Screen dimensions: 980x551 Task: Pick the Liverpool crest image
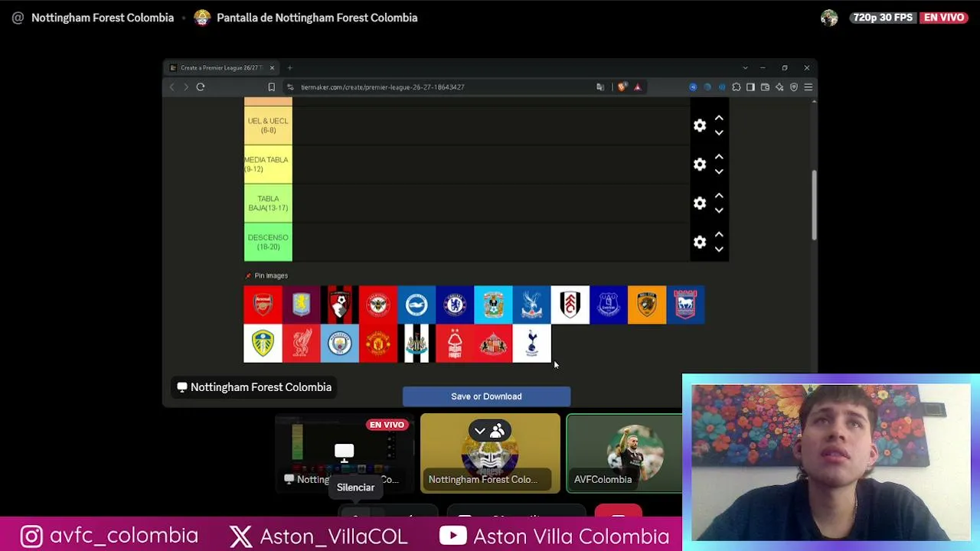pos(301,343)
